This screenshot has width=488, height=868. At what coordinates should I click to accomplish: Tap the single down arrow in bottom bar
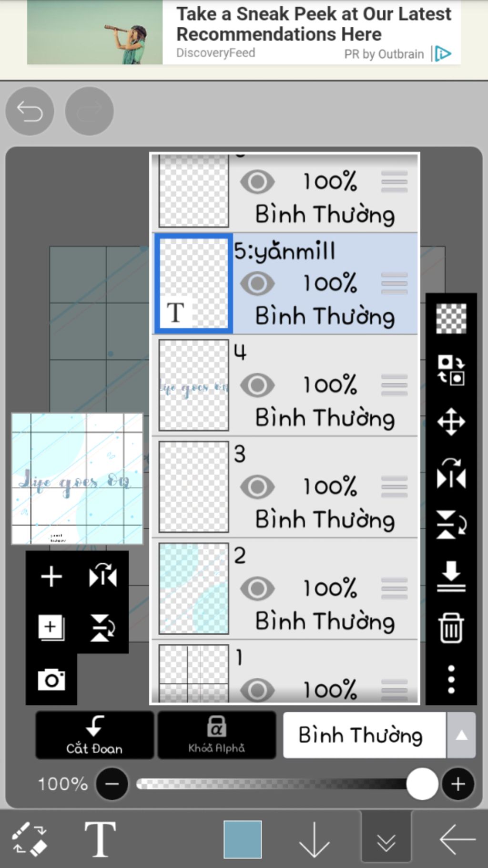tap(314, 839)
